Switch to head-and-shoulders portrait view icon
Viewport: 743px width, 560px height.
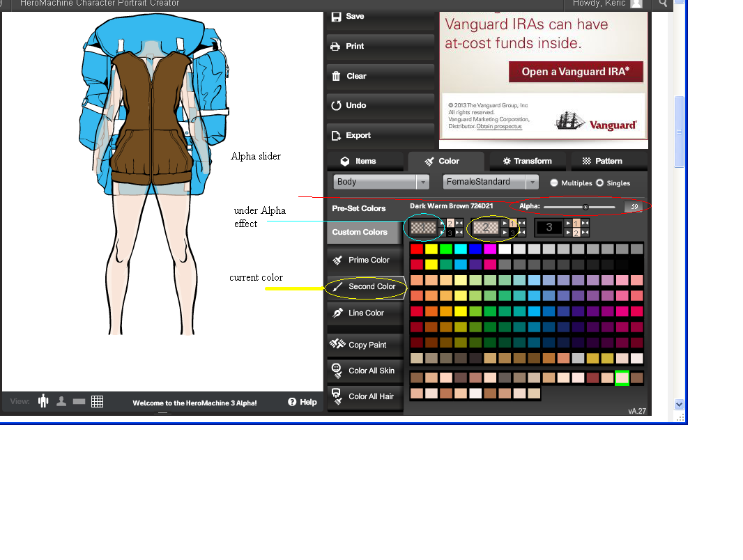click(61, 401)
